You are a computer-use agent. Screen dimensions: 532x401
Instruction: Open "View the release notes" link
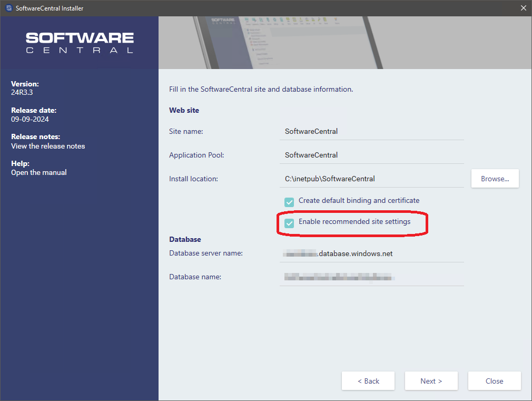tap(47, 146)
